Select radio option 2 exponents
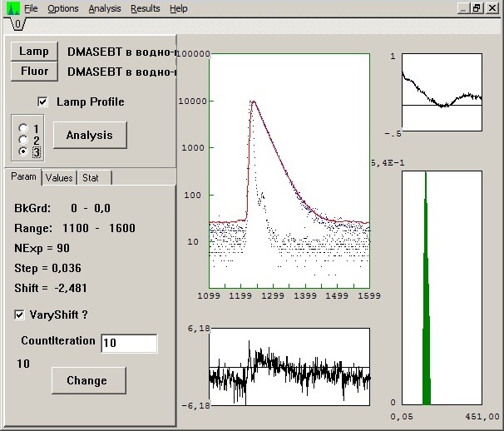This screenshot has height=431, width=504. click(22, 140)
